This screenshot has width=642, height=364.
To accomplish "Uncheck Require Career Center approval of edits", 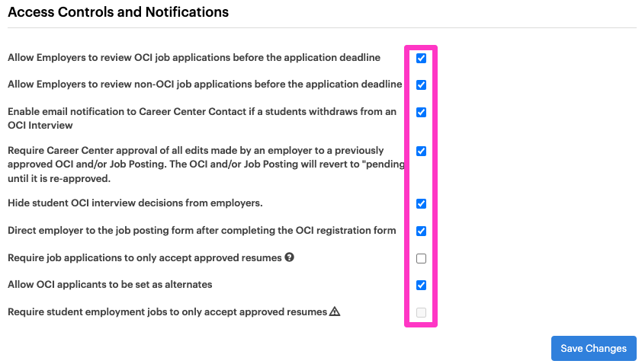I will pos(421,151).
